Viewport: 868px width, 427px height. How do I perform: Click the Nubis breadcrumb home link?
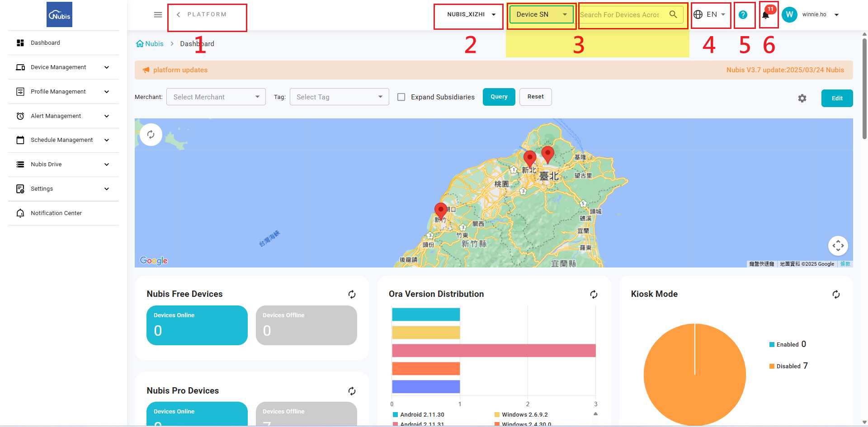[x=150, y=44]
